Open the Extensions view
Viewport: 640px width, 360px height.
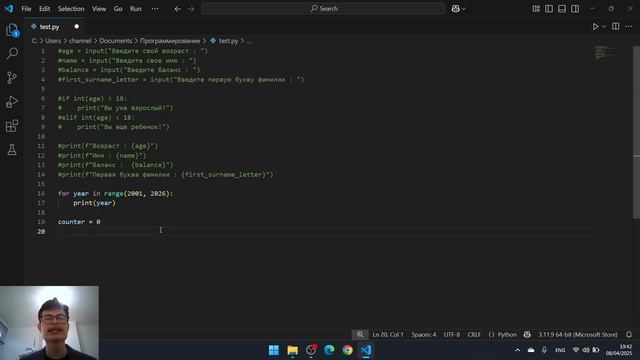click(x=12, y=126)
